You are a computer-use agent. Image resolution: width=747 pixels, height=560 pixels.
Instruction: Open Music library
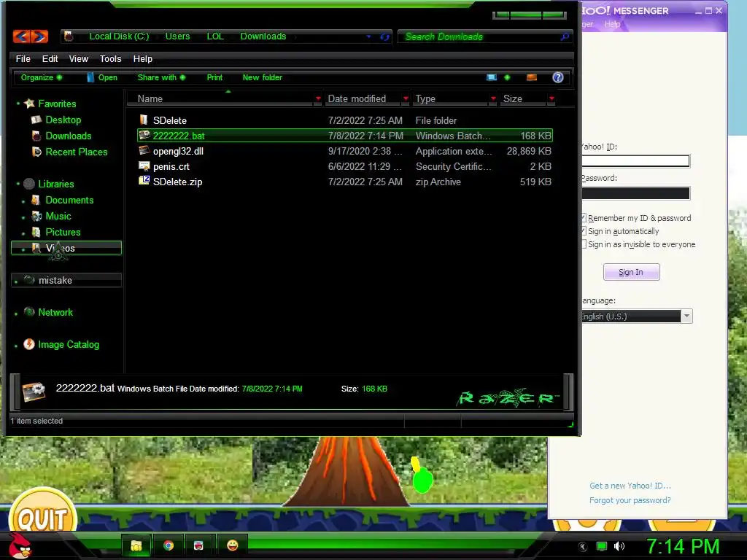tap(58, 216)
